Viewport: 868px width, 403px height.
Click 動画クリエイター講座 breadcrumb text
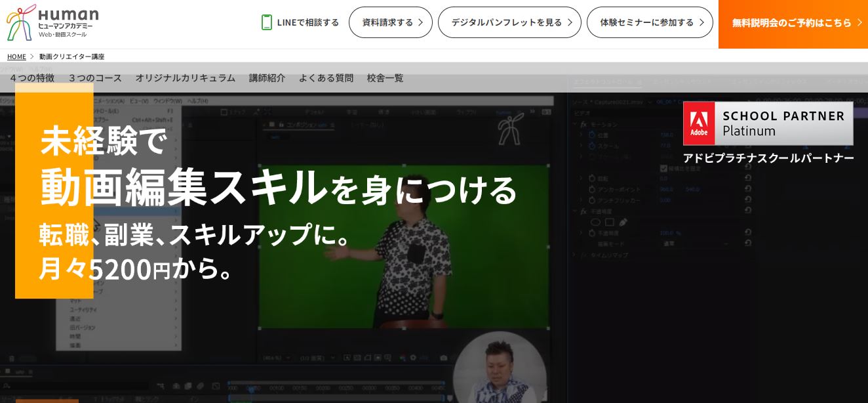click(x=71, y=56)
